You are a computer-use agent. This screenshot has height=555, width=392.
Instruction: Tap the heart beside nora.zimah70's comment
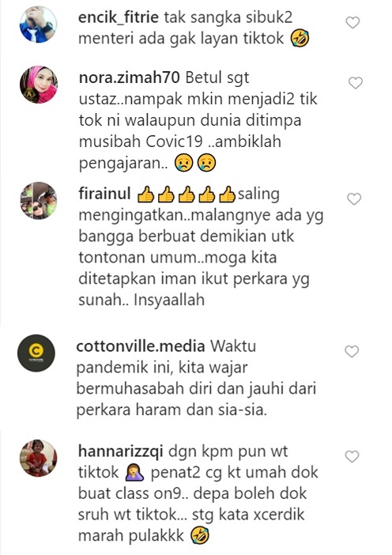[356, 83]
